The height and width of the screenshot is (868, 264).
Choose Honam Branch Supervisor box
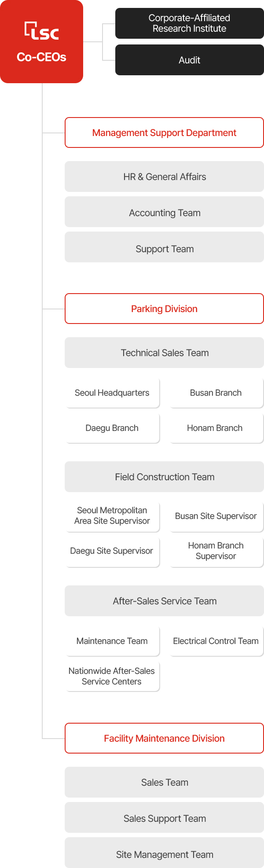(x=216, y=551)
